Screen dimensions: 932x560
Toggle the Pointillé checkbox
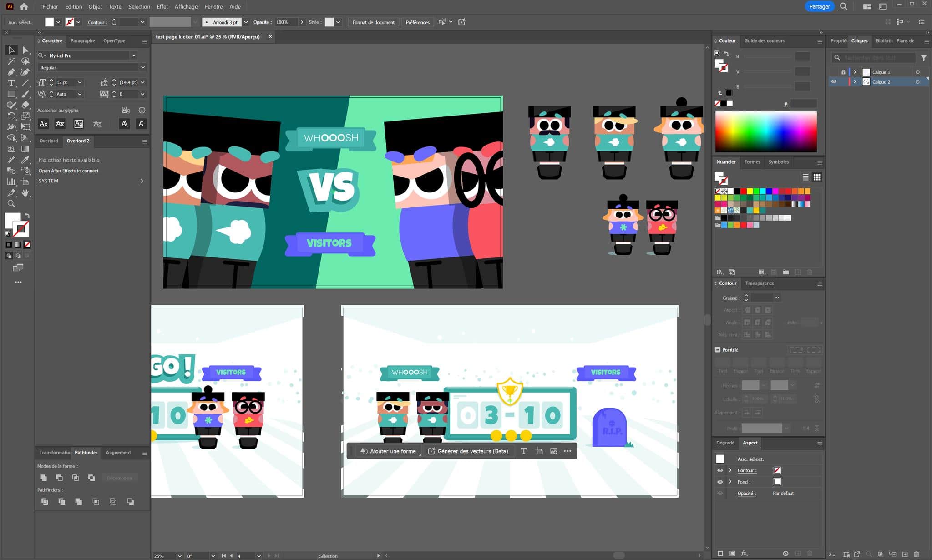click(718, 350)
